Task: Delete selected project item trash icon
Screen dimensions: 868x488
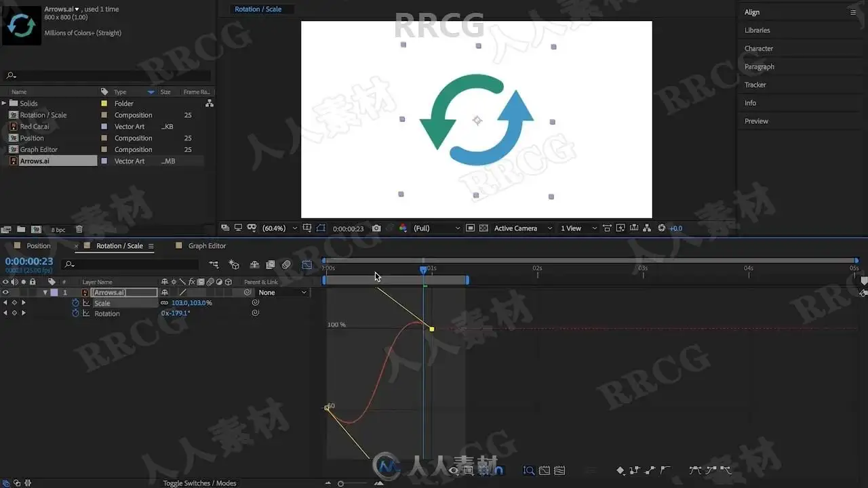Action: [79, 230]
